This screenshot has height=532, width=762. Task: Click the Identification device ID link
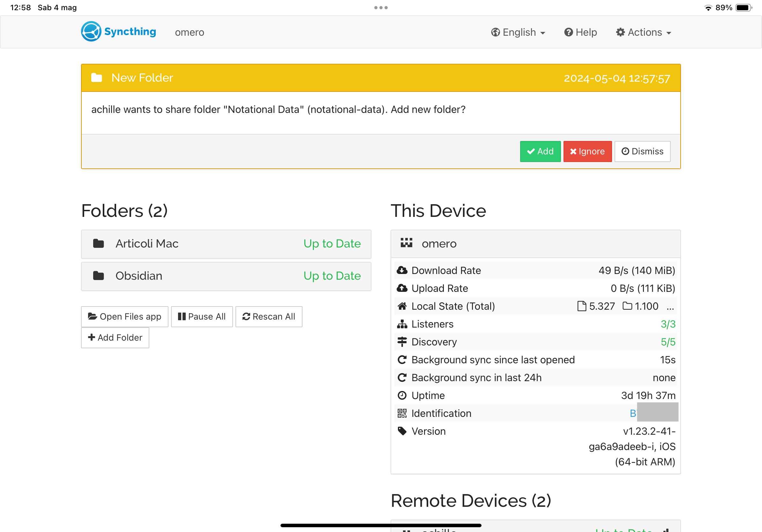coord(633,413)
